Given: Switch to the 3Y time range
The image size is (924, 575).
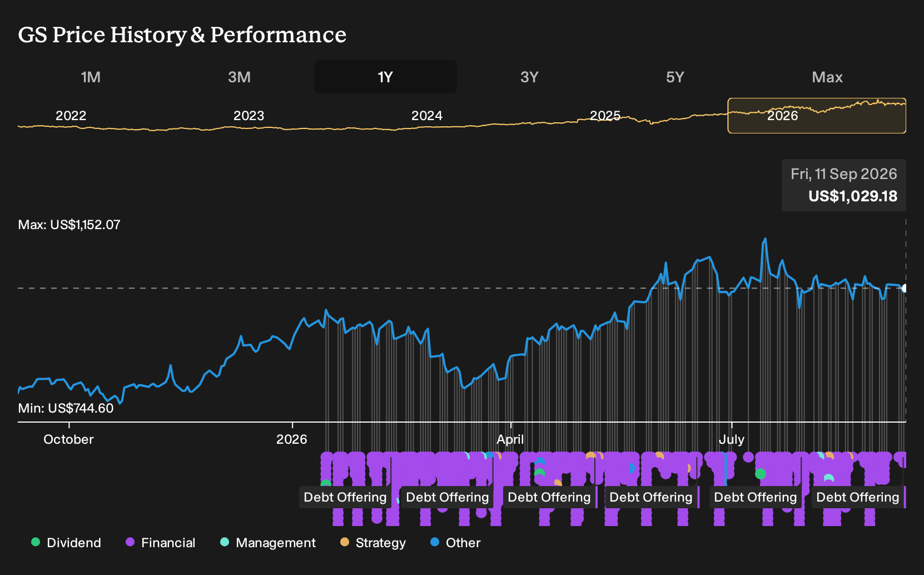Looking at the screenshot, I should point(529,77).
